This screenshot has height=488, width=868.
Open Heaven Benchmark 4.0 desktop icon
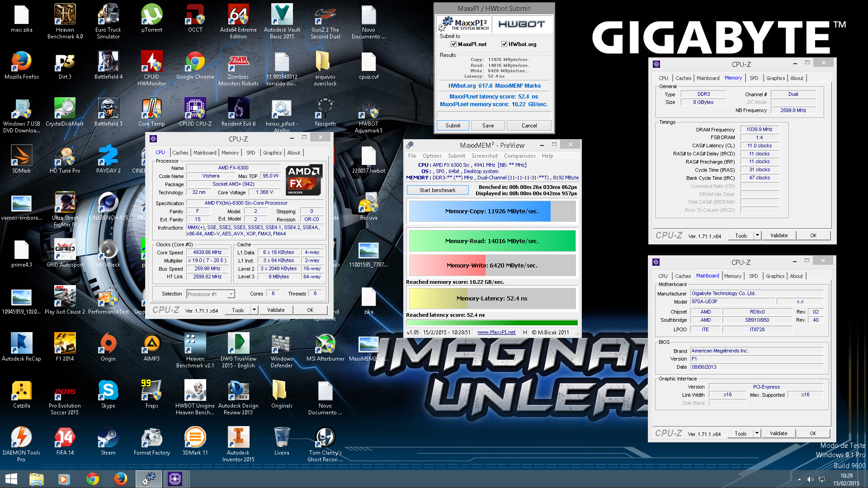[x=65, y=21]
